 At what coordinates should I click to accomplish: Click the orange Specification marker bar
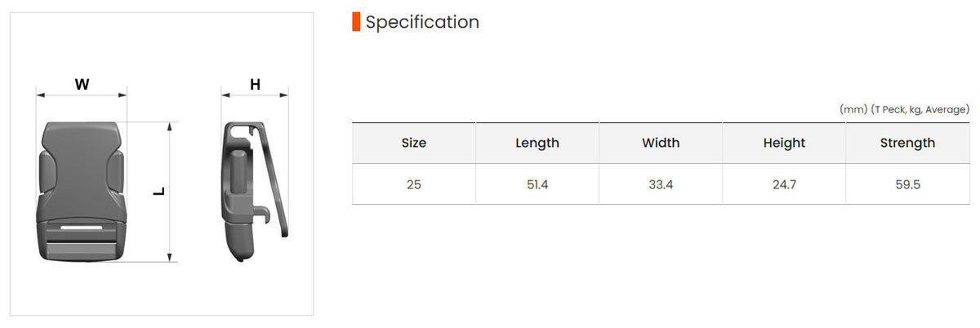point(356,22)
